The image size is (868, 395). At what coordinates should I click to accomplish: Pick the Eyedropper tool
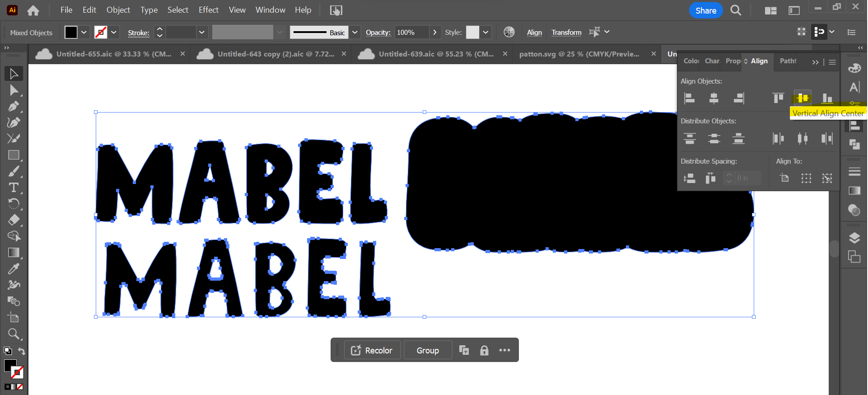14,269
